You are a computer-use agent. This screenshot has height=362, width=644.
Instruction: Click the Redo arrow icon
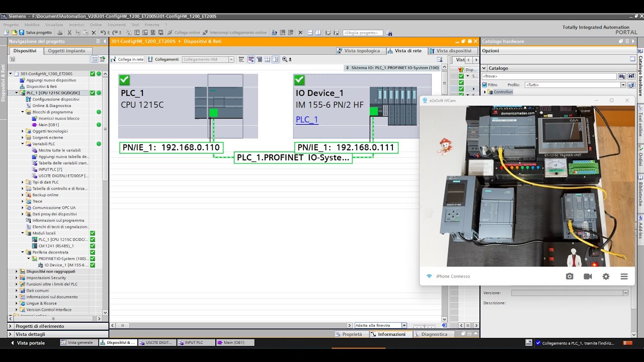[x=114, y=33]
